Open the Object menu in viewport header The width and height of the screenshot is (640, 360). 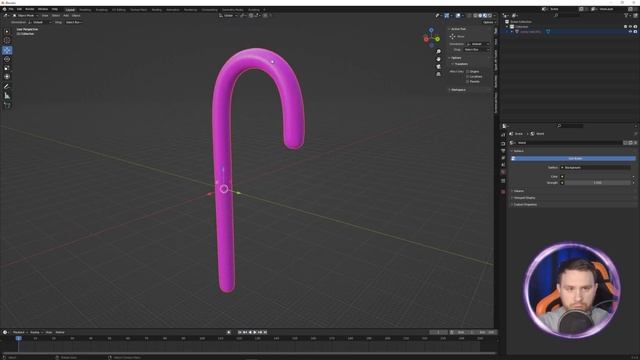coord(76,16)
